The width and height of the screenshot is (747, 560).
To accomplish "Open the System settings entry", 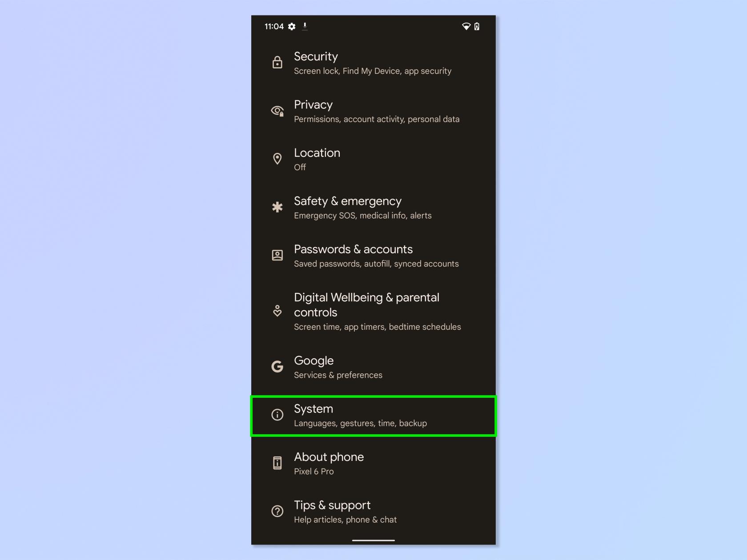I will tap(373, 416).
